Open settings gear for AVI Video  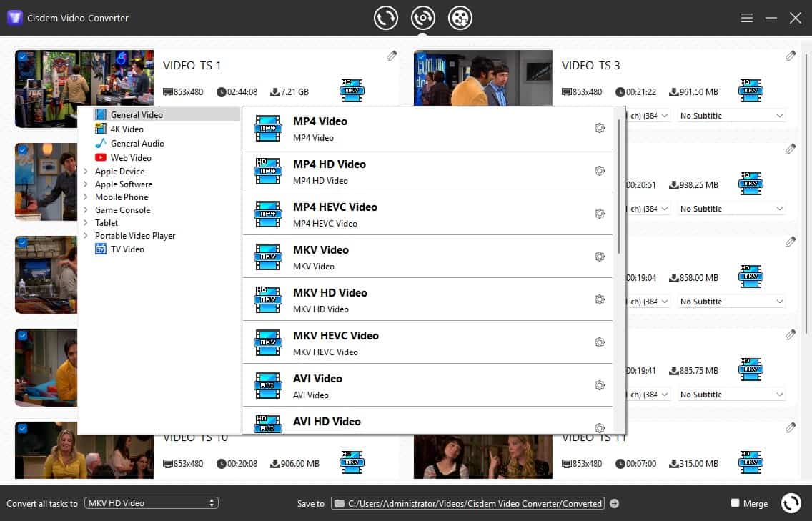coord(600,385)
